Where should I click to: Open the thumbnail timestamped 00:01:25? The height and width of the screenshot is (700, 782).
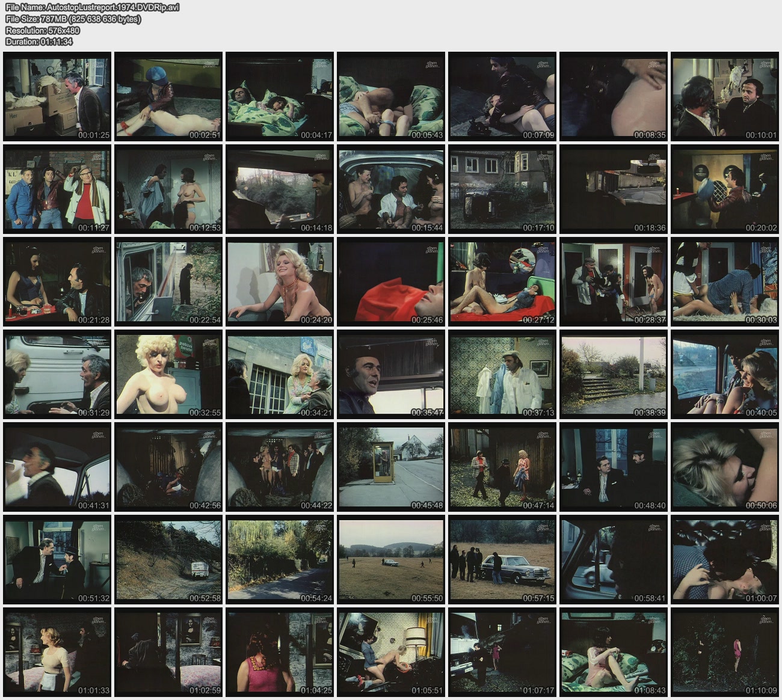click(x=57, y=97)
